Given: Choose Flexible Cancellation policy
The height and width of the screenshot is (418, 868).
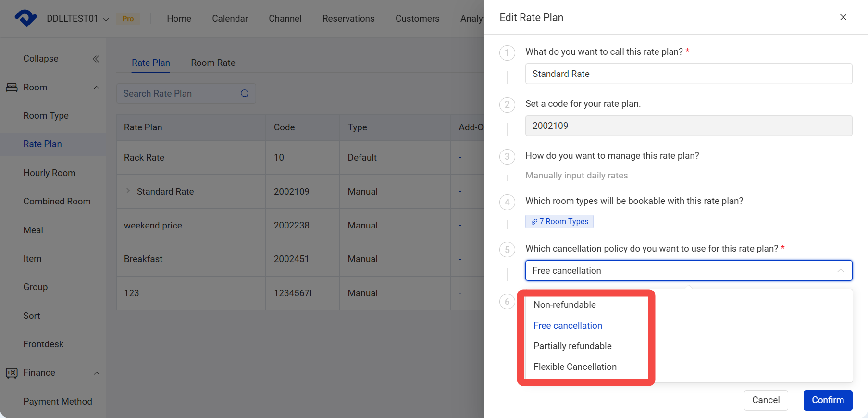Looking at the screenshot, I should point(575,367).
